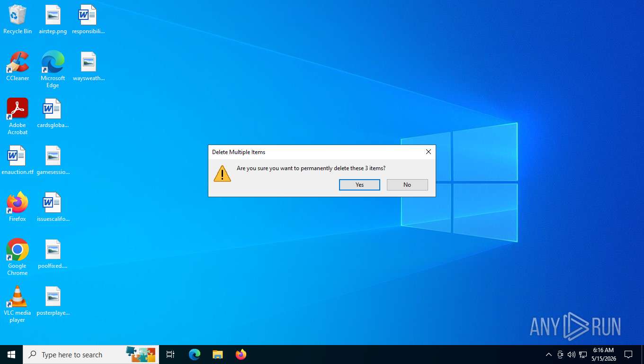Select the VLC media player shortcut

[x=18, y=304]
